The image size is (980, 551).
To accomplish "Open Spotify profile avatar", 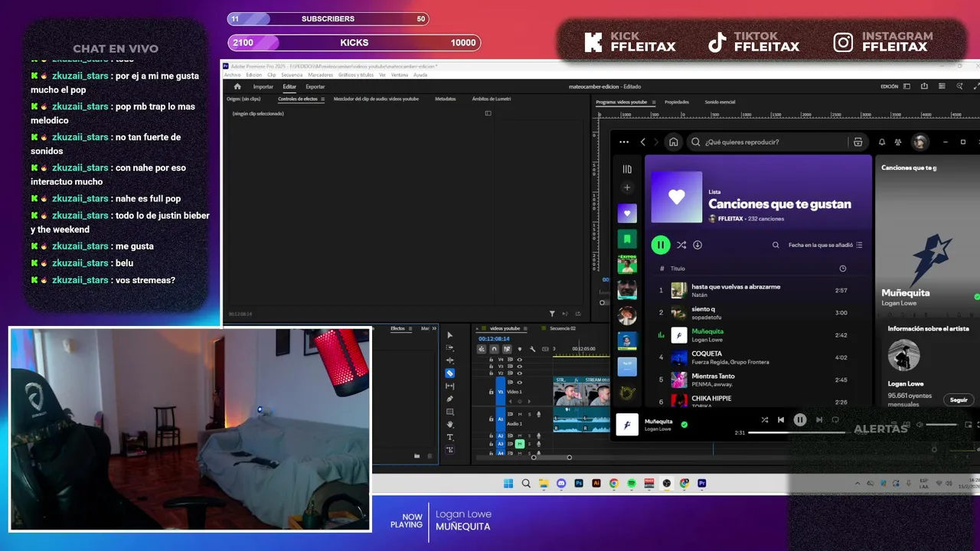I will (x=920, y=142).
